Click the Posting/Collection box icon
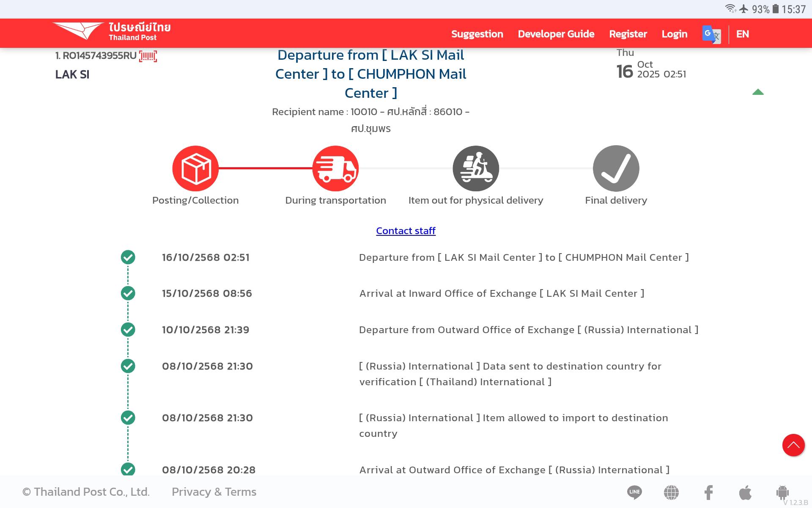 tap(195, 168)
